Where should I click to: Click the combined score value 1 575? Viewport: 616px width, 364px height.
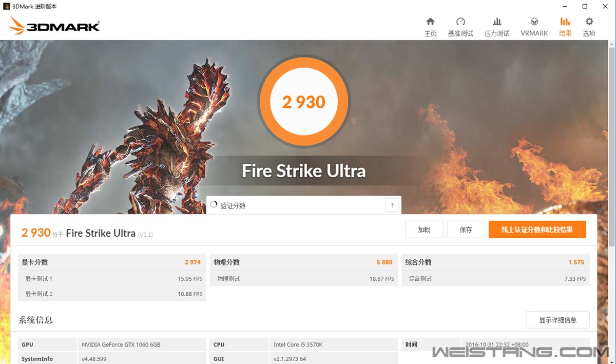click(576, 262)
